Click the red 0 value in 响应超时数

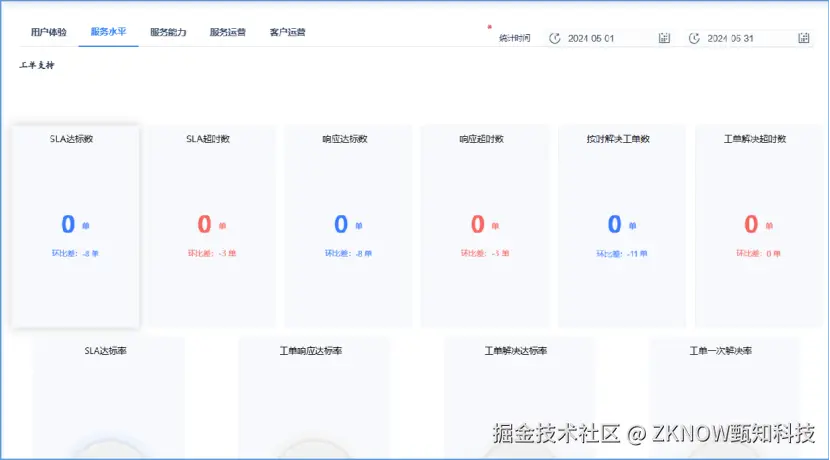click(478, 224)
